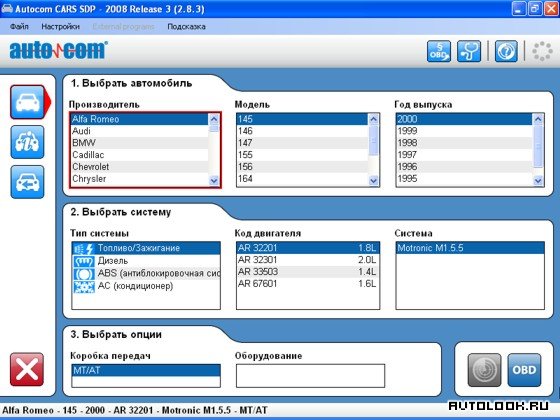
Task: Select Alfa Romeo manufacturer
Action: 140,119
